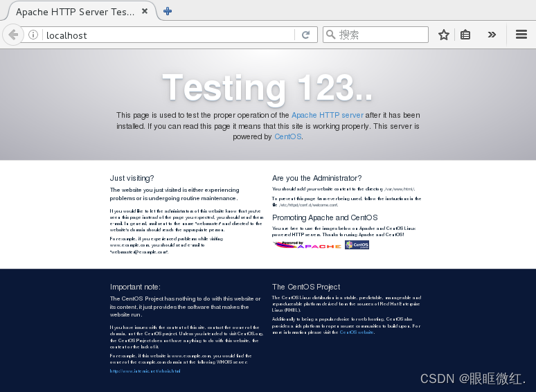Open site information icon next to localhost

(x=33, y=35)
